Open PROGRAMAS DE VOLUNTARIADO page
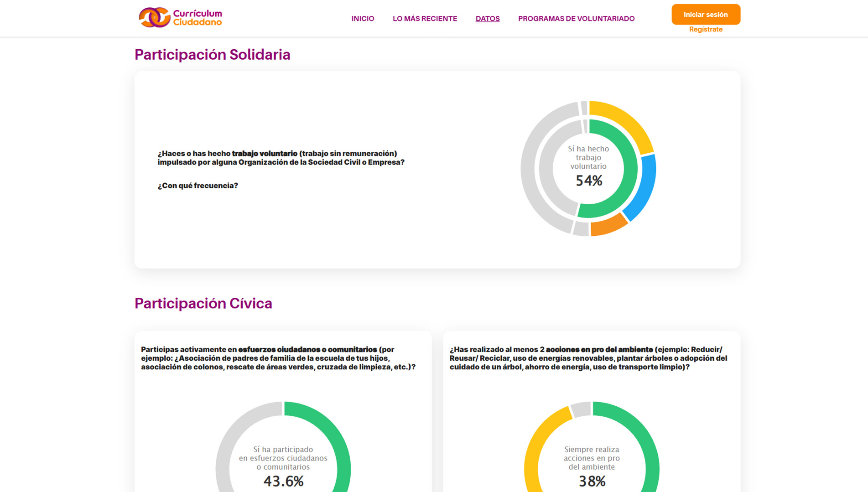The width and height of the screenshot is (868, 492). [576, 19]
